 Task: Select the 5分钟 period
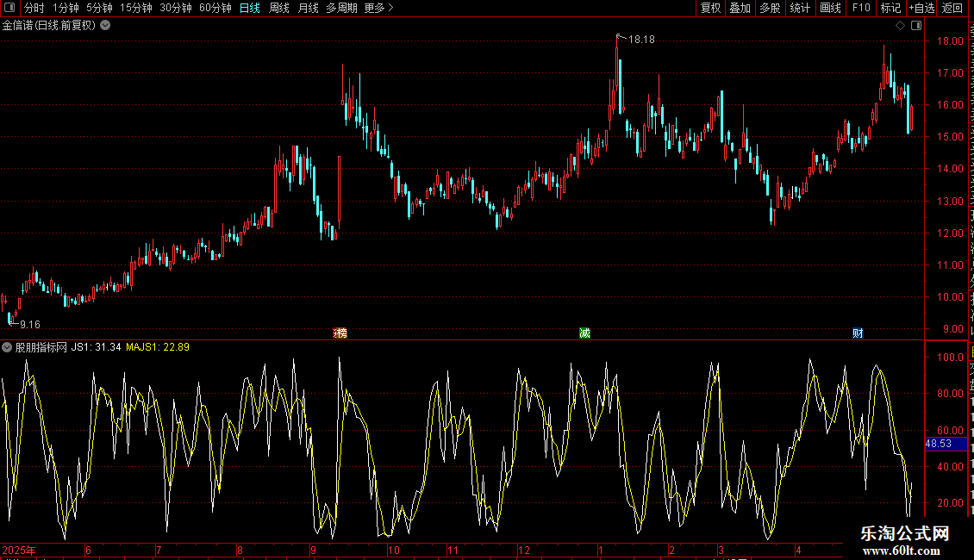click(99, 8)
